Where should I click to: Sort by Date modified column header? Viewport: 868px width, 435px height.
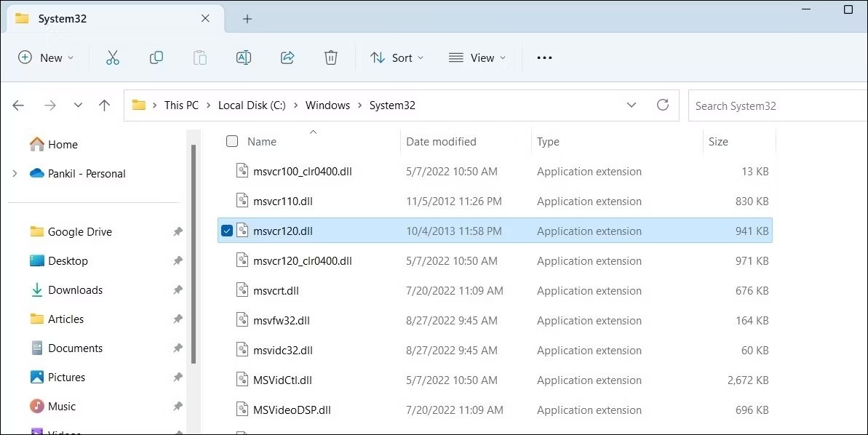pyautogui.click(x=441, y=142)
